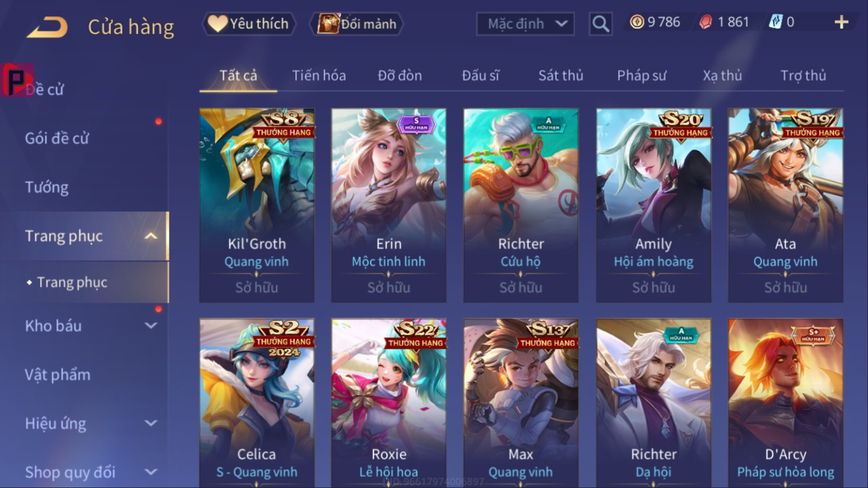The height and width of the screenshot is (488, 868).
Task: Tap the red gem currency icon
Action: (x=705, y=22)
